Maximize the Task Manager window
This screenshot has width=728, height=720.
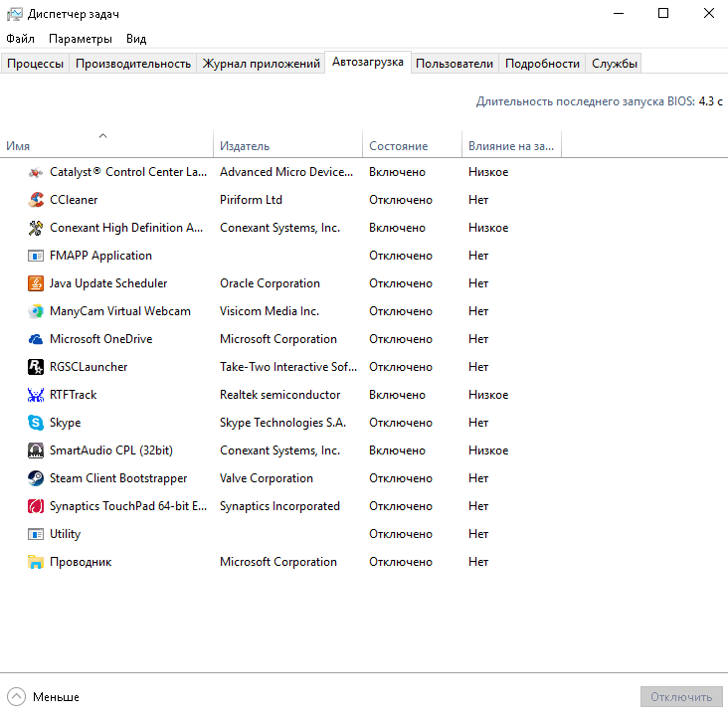coord(663,14)
